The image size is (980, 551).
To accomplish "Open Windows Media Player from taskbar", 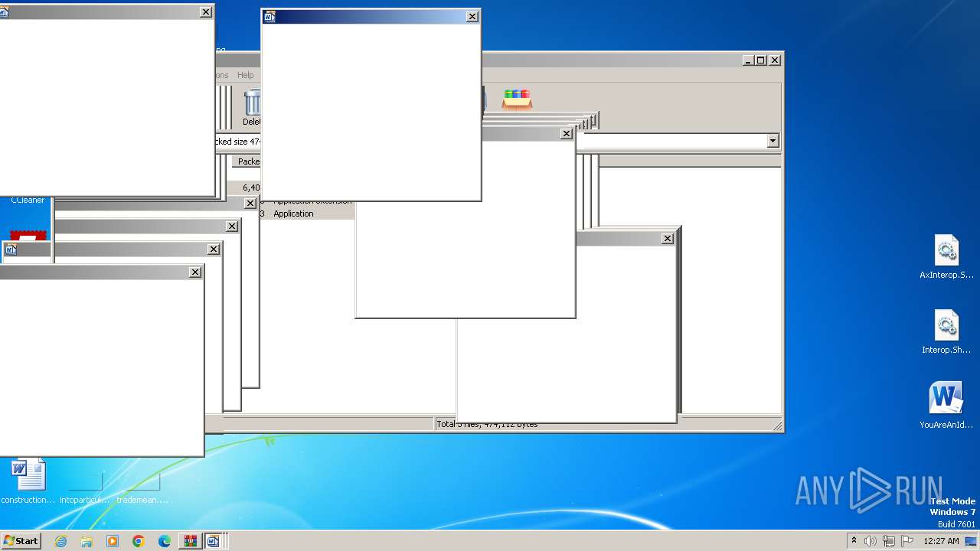I will pos(113,541).
